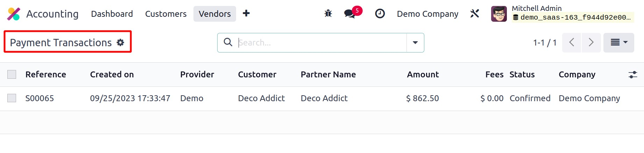
Task: Click the Accounting app logo icon
Action: click(14, 14)
